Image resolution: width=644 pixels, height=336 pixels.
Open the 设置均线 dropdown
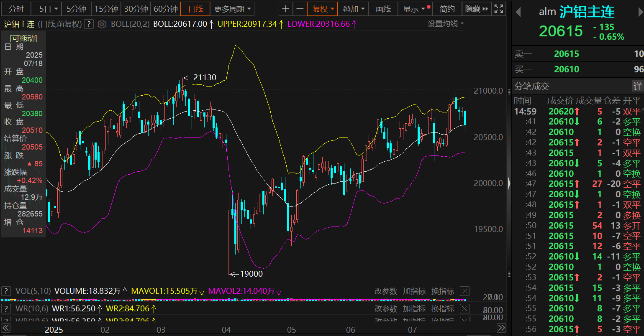coord(446,24)
